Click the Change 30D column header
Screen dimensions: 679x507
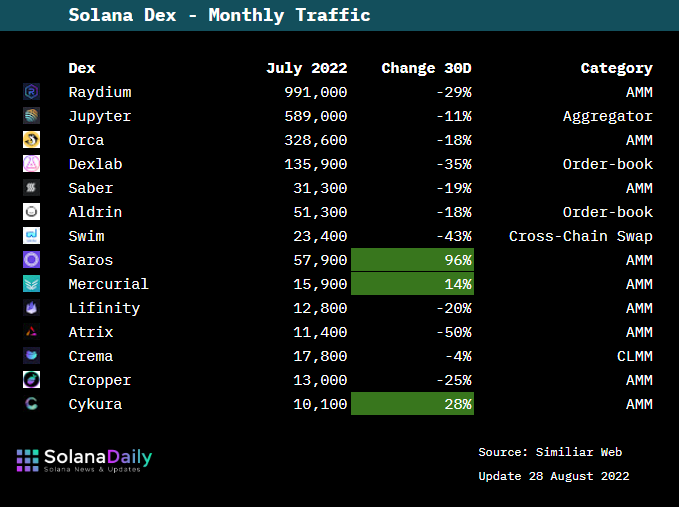pyautogui.click(x=426, y=68)
